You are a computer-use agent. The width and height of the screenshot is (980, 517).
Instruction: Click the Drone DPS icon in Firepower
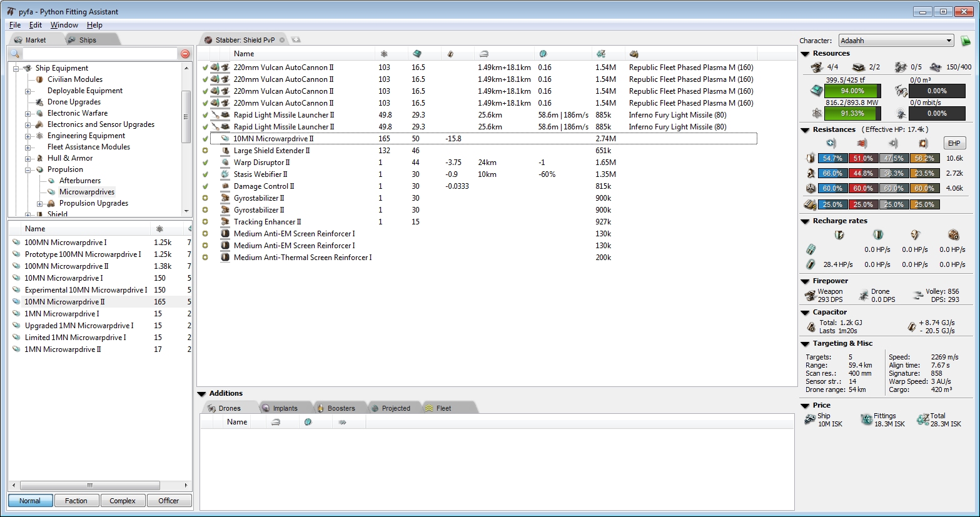[864, 295]
